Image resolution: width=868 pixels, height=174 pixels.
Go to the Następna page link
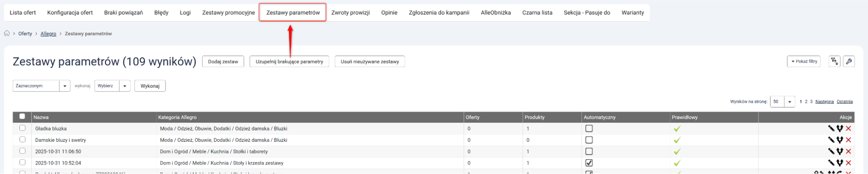point(824,102)
